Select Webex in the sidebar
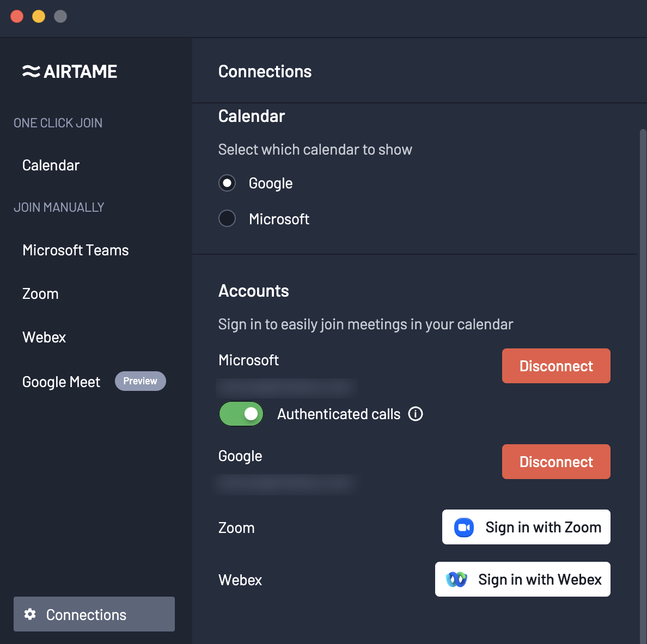 point(44,337)
